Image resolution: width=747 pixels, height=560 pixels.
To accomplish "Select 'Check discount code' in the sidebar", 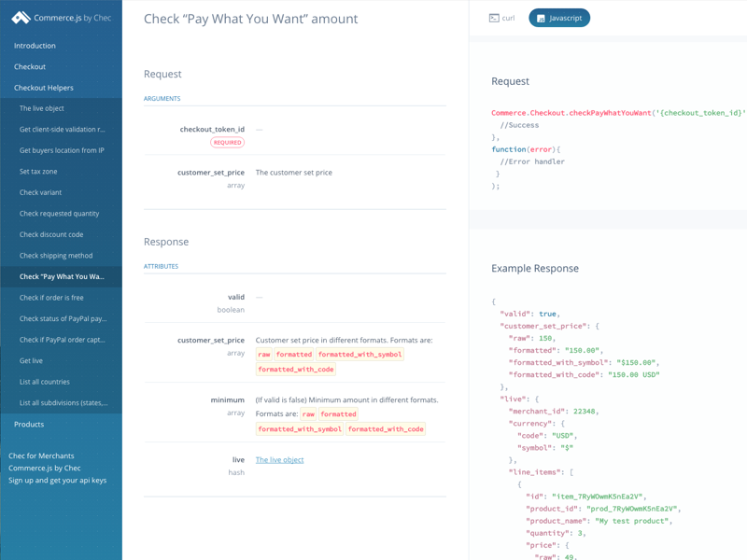I will pyautogui.click(x=50, y=234).
